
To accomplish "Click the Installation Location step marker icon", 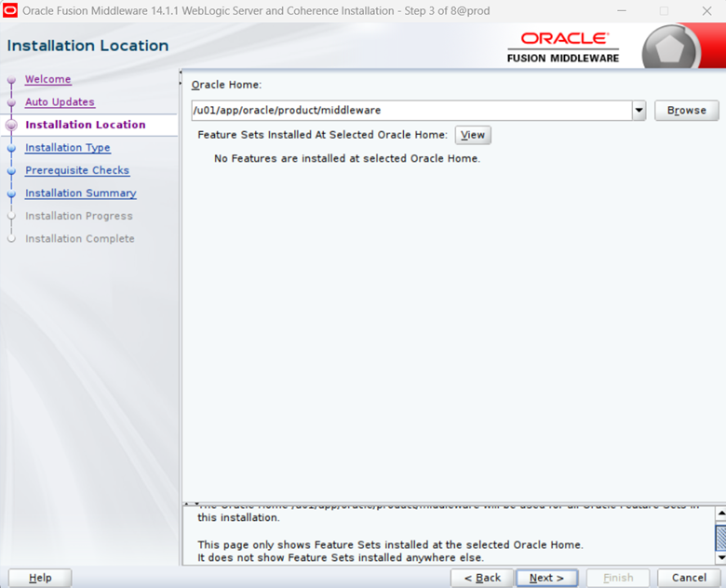I will point(11,125).
